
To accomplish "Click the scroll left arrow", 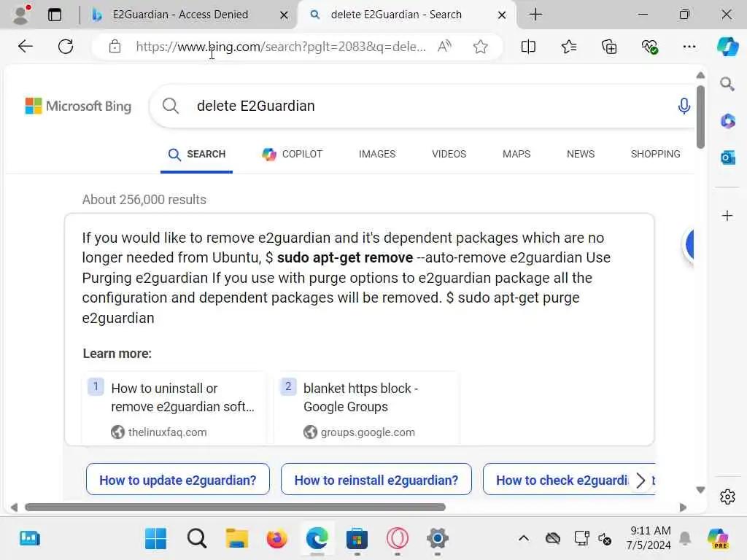I will coord(15,507).
